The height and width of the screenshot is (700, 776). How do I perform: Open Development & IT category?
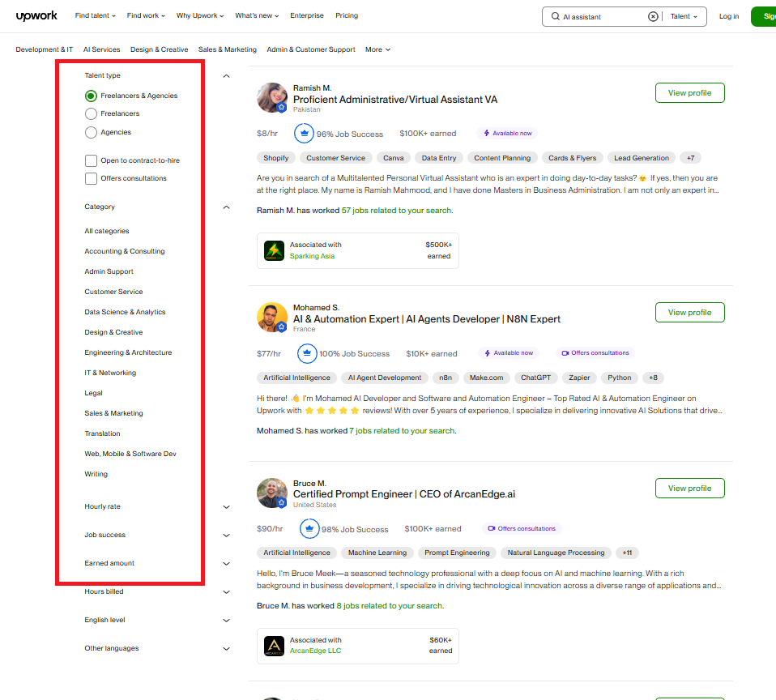[x=44, y=49]
